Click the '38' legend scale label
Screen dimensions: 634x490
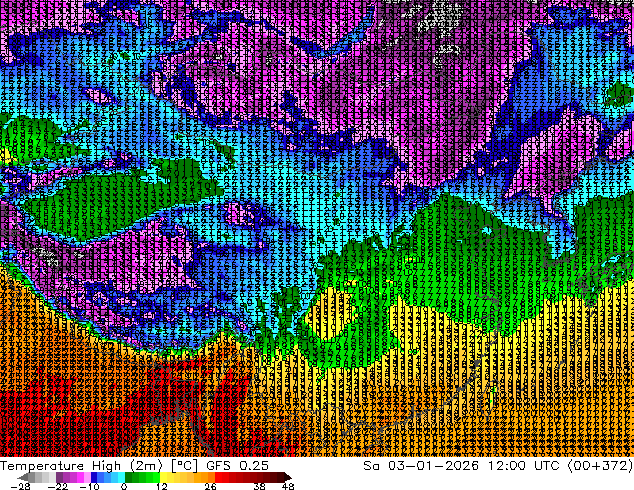pyautogui.click(x=259, y=486)
